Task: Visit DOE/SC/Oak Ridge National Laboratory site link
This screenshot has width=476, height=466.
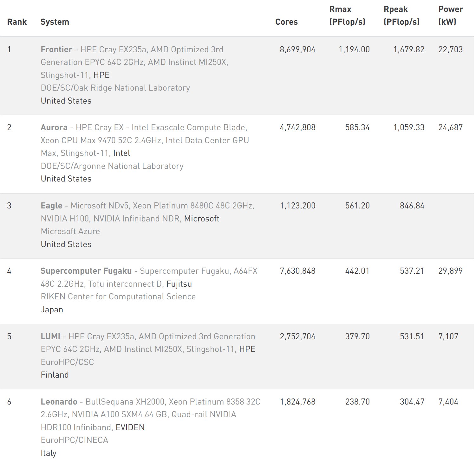Action: pyautogui.click(x=115, y=88)
